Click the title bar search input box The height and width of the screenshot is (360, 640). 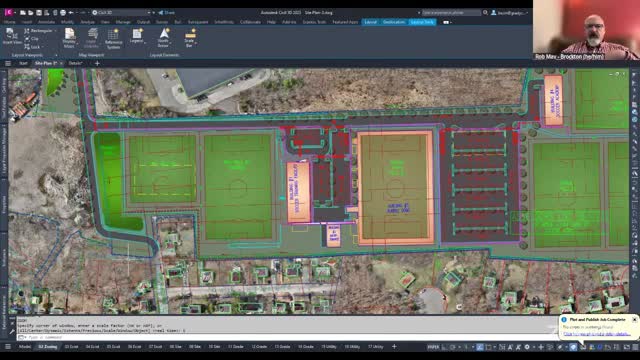click(x=451, y=13)
